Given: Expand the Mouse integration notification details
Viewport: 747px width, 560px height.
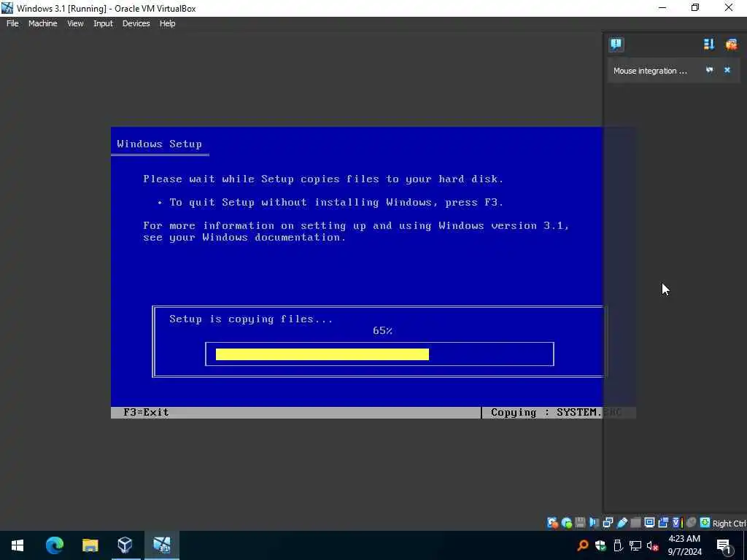Looking at the screenshot, I should pos(709,70).
